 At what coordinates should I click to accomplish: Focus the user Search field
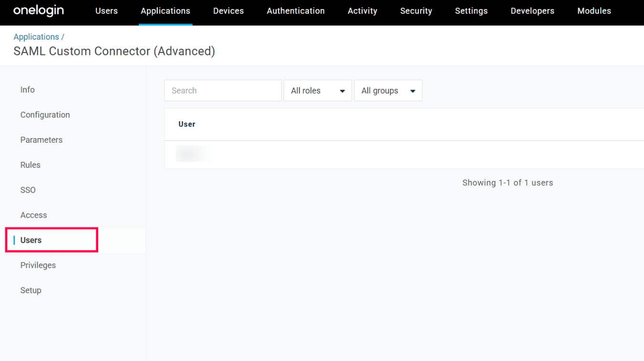[x=223, y=90]
